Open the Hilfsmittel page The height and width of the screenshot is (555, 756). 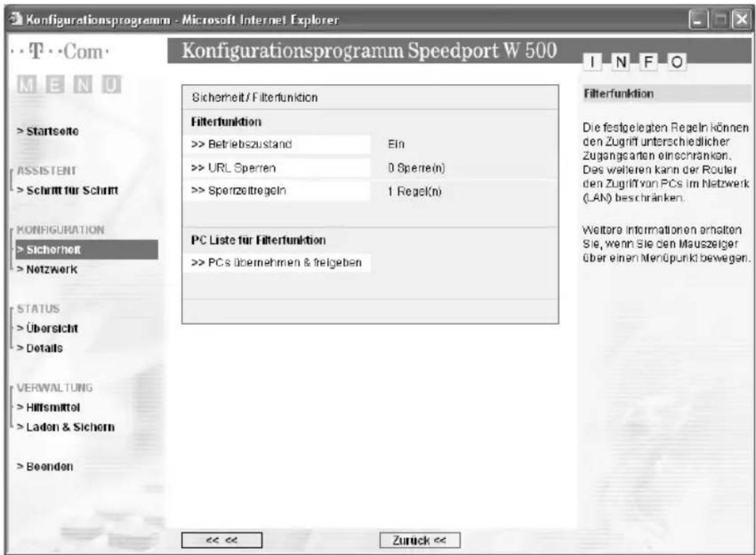(x=48, y=408)
